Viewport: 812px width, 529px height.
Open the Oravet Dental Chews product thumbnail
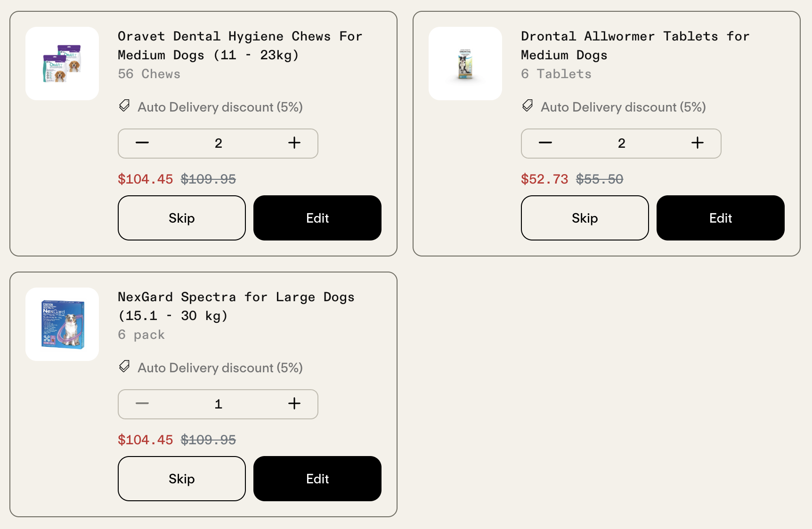coord(62,64)
